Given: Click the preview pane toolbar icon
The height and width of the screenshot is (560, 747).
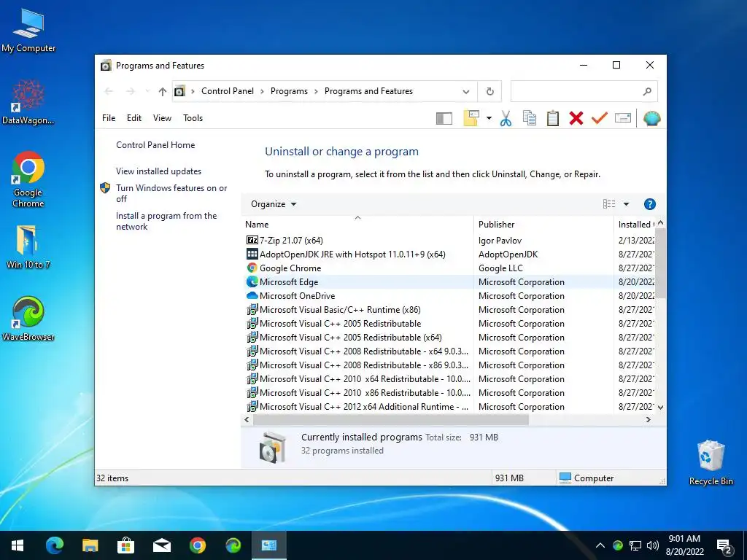Looking at the screenshot, I should 444,118.
